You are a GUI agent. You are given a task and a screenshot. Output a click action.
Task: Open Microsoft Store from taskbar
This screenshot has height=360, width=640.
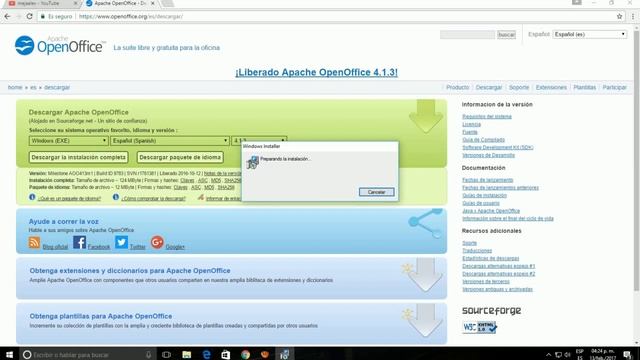tap(226, 355)
